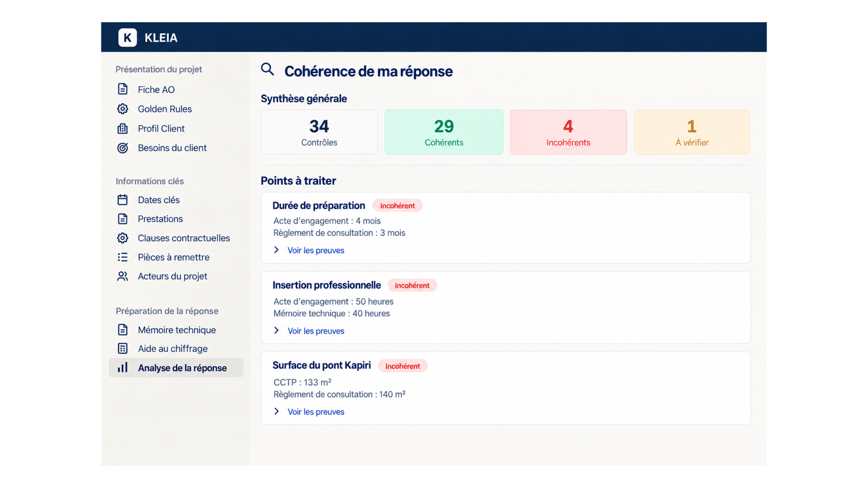Click the Acteurs du projet people icon

[x=123, y=276]
